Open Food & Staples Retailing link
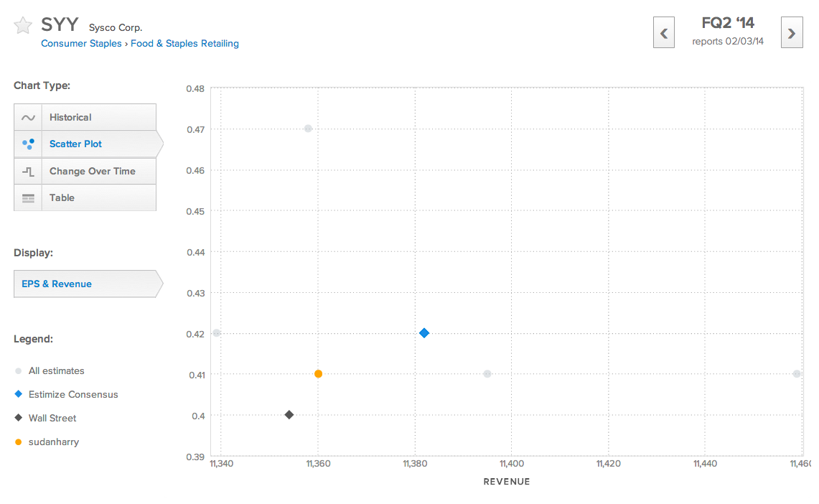The image size is (819, 504). click(x=184, y=43)
